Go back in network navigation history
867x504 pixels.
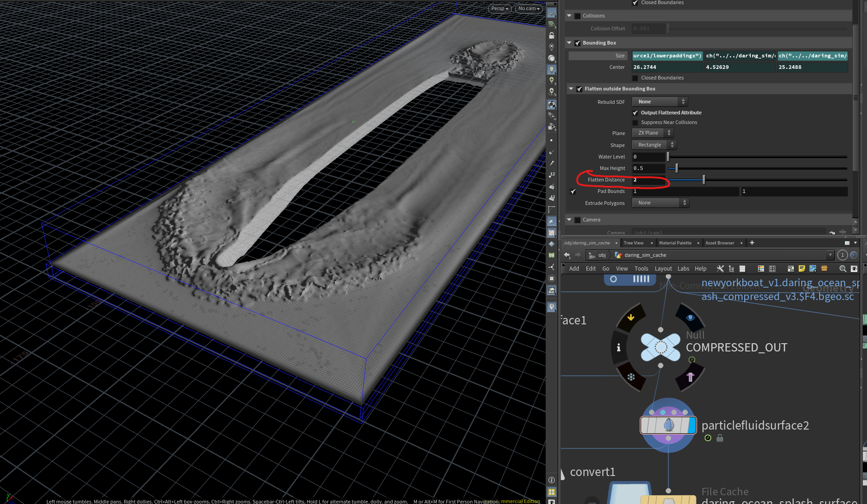click(x=567, y=255)
